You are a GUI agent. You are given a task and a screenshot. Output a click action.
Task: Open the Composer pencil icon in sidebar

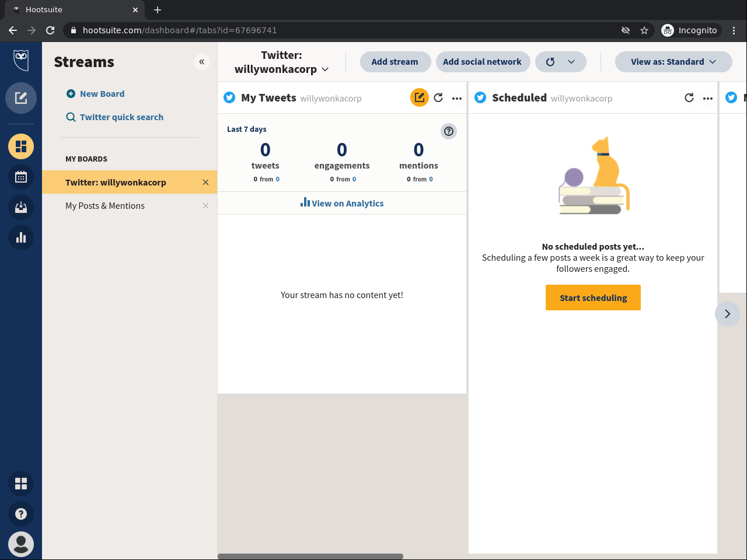[x=21, y=98]
